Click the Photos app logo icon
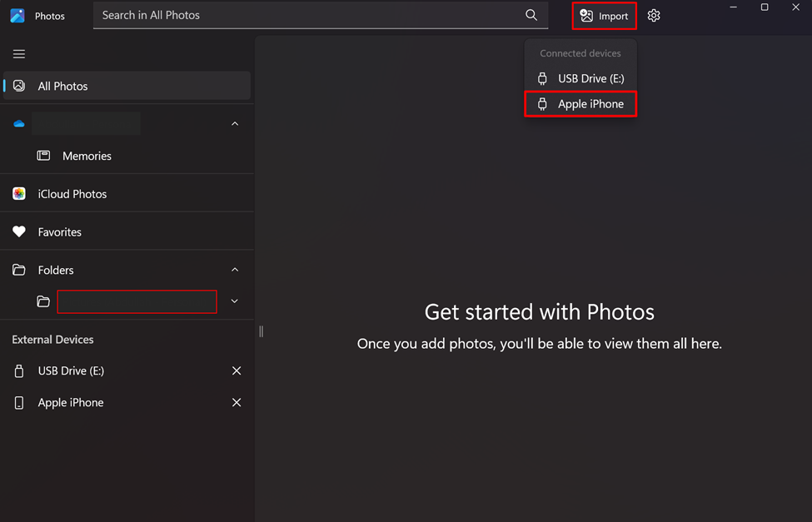This screenshot has height=522, width=812. click(17, 16)
